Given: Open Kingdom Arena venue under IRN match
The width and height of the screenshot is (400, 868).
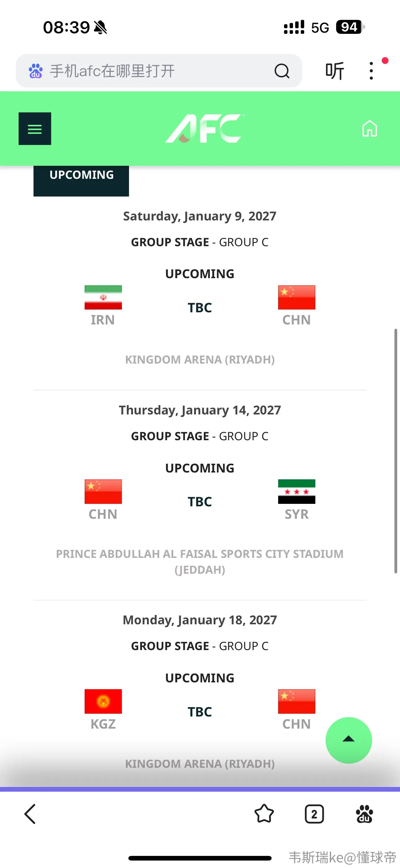Looking at the screenshot, I should pos(200,359).
